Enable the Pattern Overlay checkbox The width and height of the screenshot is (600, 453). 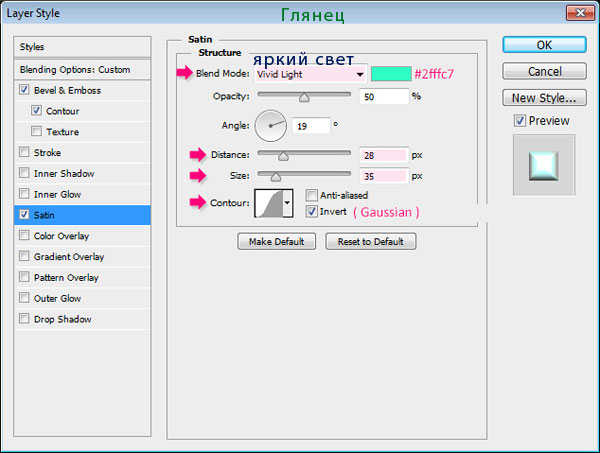[24, 277]
